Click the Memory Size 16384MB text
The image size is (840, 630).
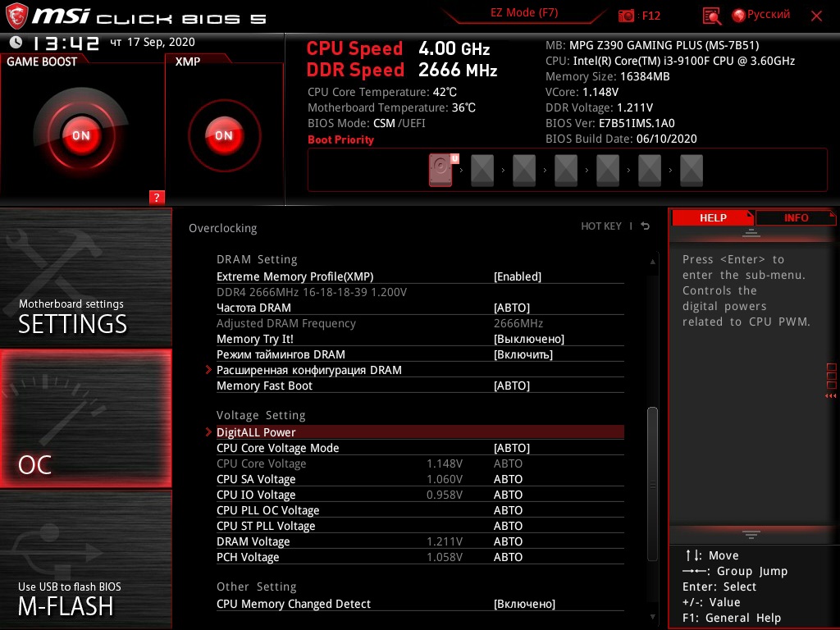(x=608, y=76)
